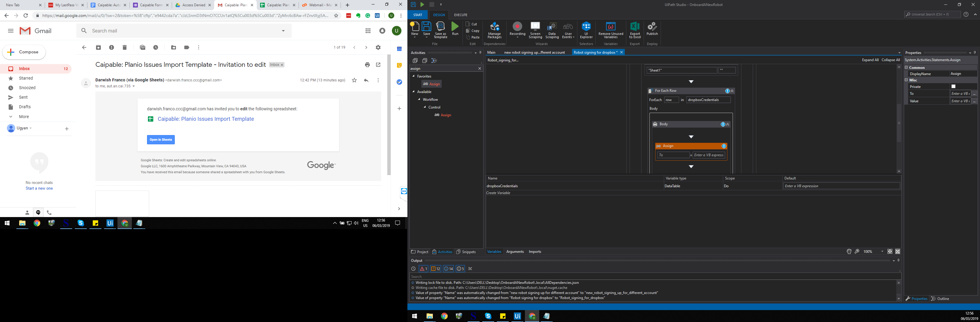Open Google apps grid
This screenshot has height=322, width=980.
pyautogui.click(x=368, y=31)
